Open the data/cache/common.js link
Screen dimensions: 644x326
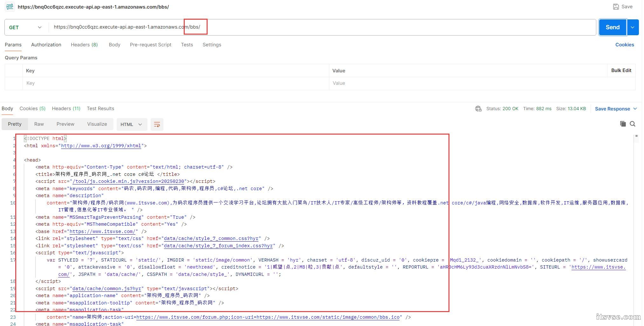pos(107,289)
